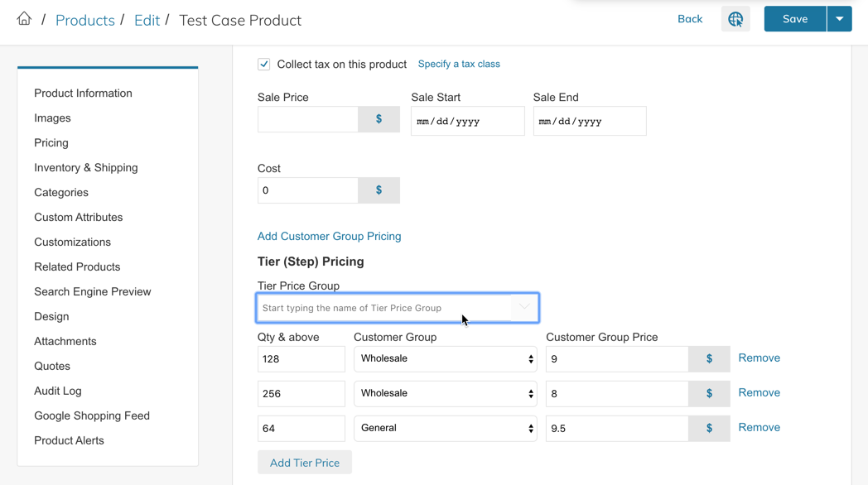Click the dollar icon next to Sale Price
The image size is (868, 485).
tap(379, 119)
